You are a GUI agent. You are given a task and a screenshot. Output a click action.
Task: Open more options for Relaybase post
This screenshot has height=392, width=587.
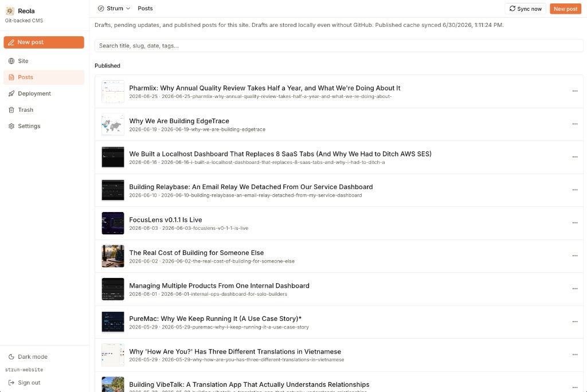[574, 190]
